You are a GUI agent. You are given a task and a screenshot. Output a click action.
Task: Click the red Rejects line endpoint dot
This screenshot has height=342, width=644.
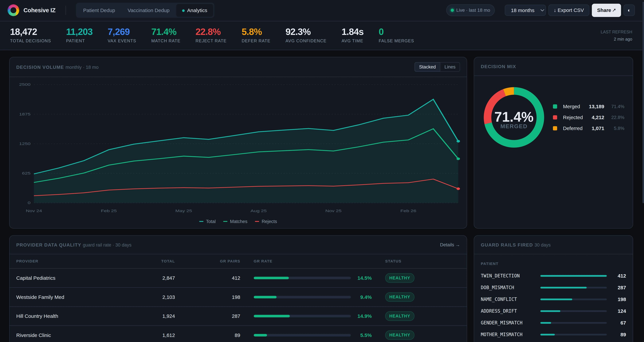pyautogui.click(x=458, y=189)
